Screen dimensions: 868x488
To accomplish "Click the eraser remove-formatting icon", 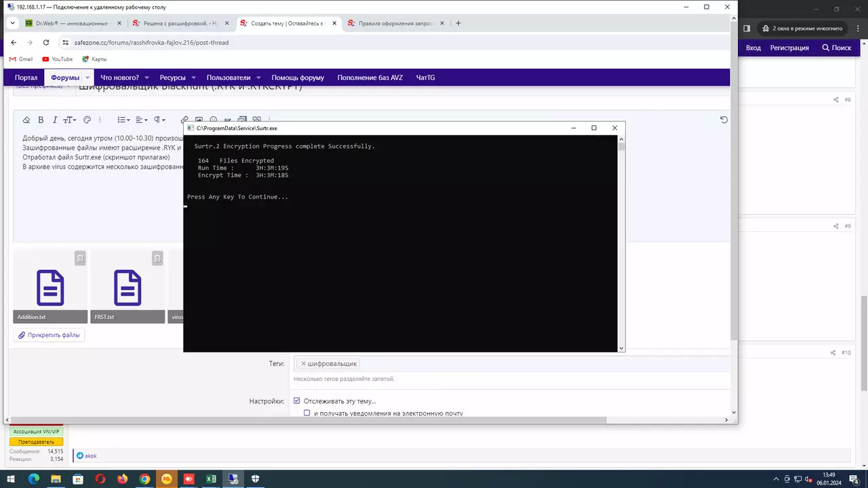I will point(26,120).
